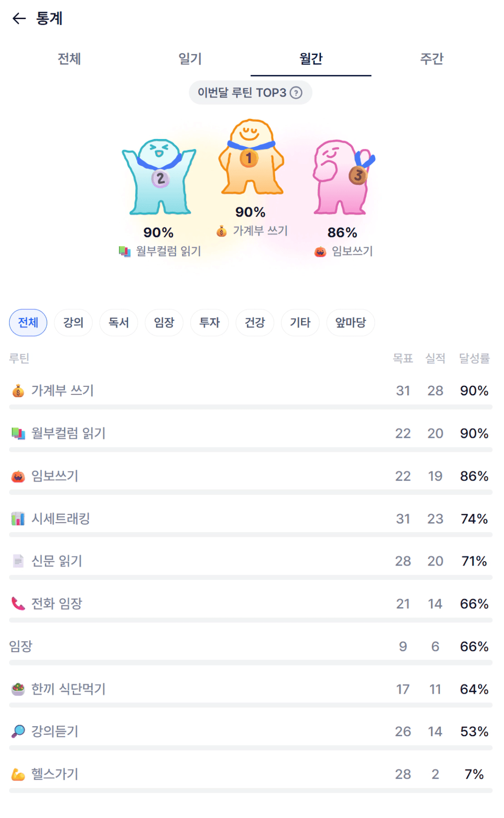Tap the first-place orange mascot character

[251, 158]
